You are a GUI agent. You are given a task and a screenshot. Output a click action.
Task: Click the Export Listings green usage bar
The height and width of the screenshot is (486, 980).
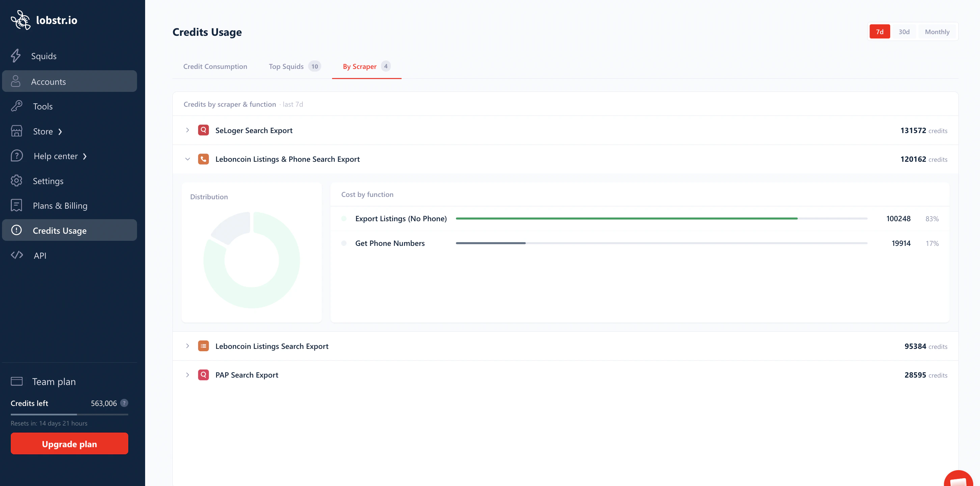[626, 219]
